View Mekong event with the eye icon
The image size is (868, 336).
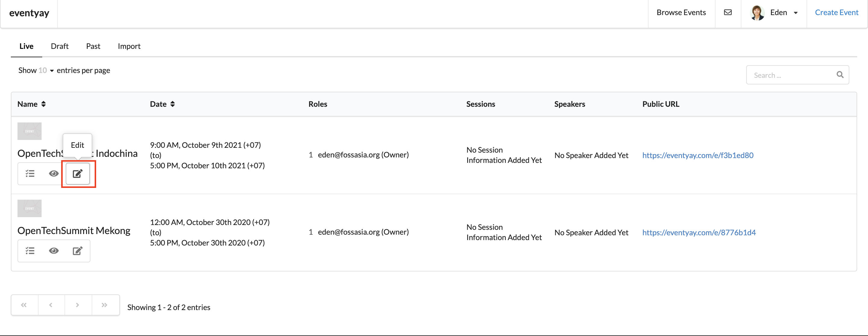point(54,251)
